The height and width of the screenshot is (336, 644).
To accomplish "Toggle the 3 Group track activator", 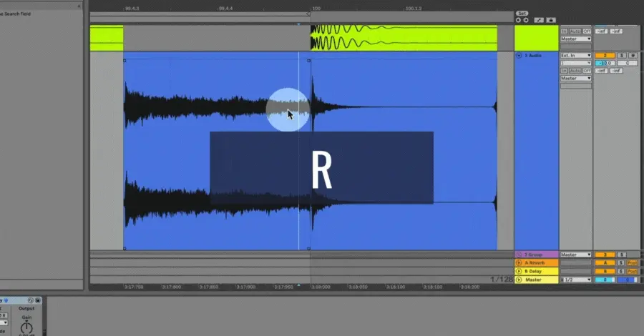I will coord(605,255).
